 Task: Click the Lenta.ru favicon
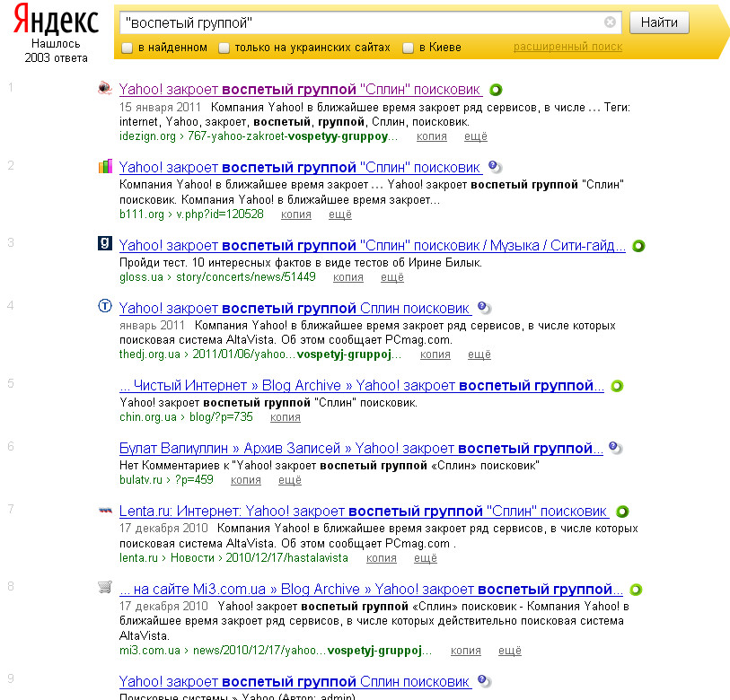105,510
